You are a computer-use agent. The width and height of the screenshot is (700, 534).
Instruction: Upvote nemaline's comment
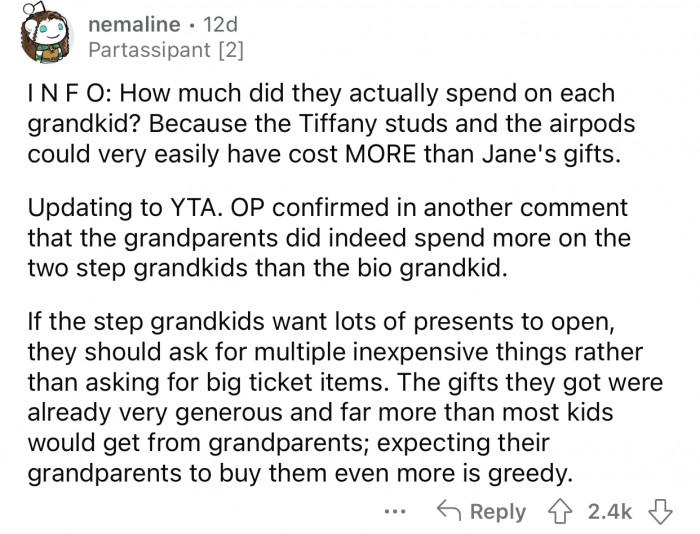(560, 512)
